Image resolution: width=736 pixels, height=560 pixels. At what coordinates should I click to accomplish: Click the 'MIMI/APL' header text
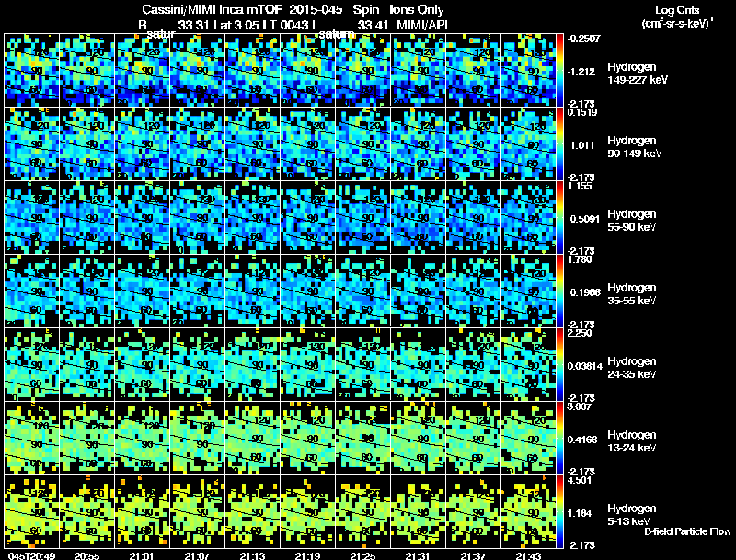[x=424, y=25]
